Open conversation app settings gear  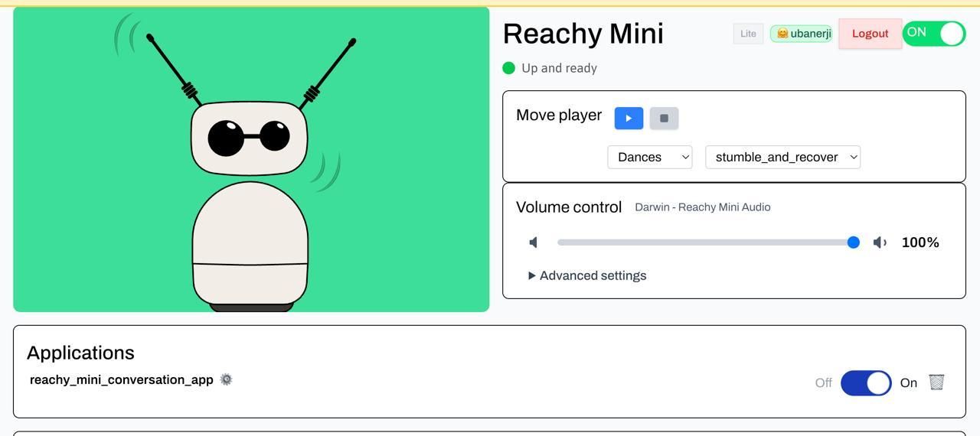coord(226,379)
